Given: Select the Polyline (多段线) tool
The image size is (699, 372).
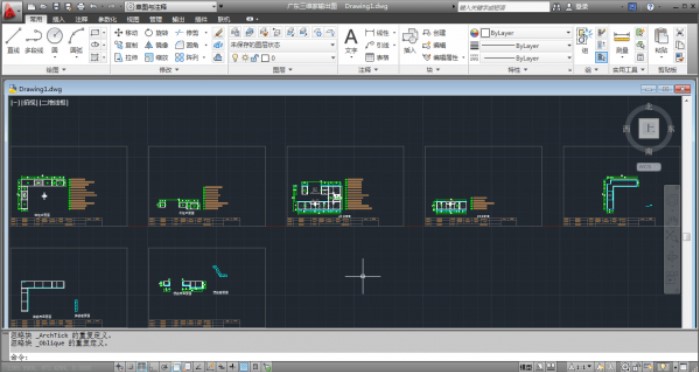Looking at the screenshot, I should [x=34, y=41].
